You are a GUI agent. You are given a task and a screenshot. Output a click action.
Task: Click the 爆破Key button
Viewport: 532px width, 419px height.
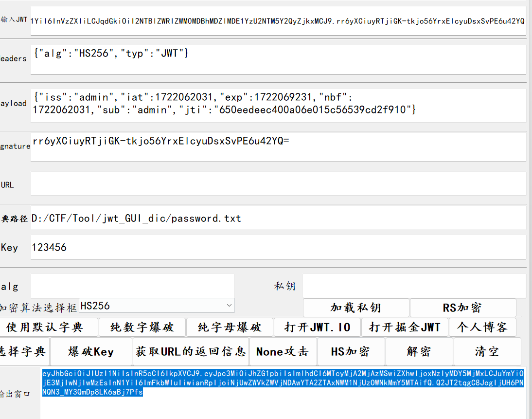(91, 351)
